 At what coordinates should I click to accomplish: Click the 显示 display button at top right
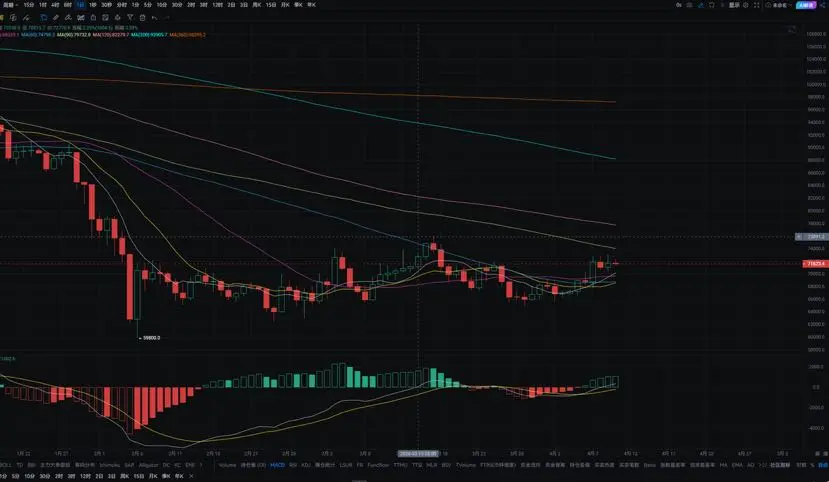pos(734,5)
